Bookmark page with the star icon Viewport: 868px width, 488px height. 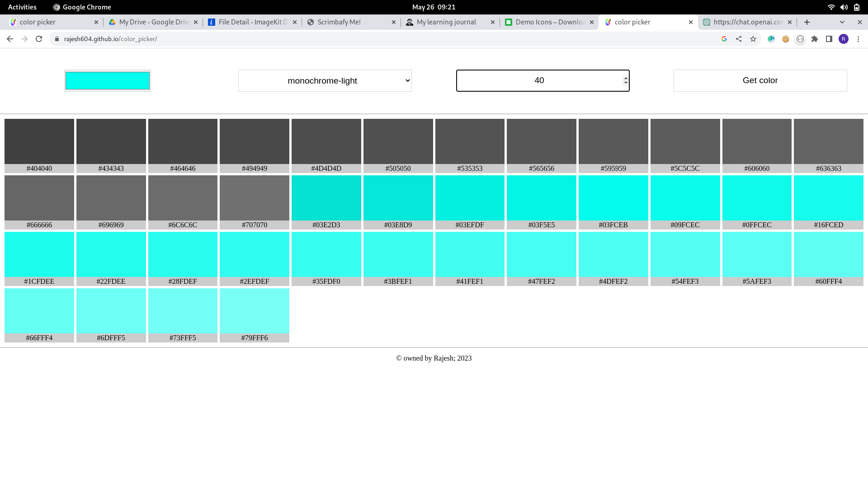[753, 39]
